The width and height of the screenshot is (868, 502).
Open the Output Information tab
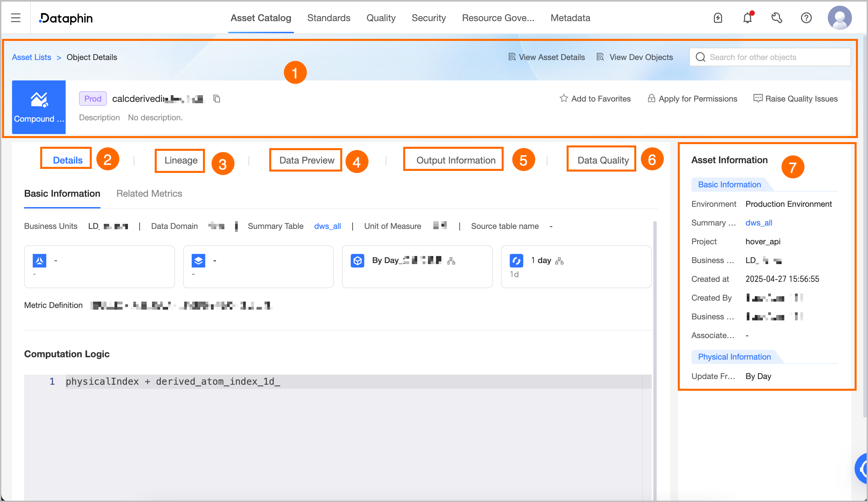[456, 160]
